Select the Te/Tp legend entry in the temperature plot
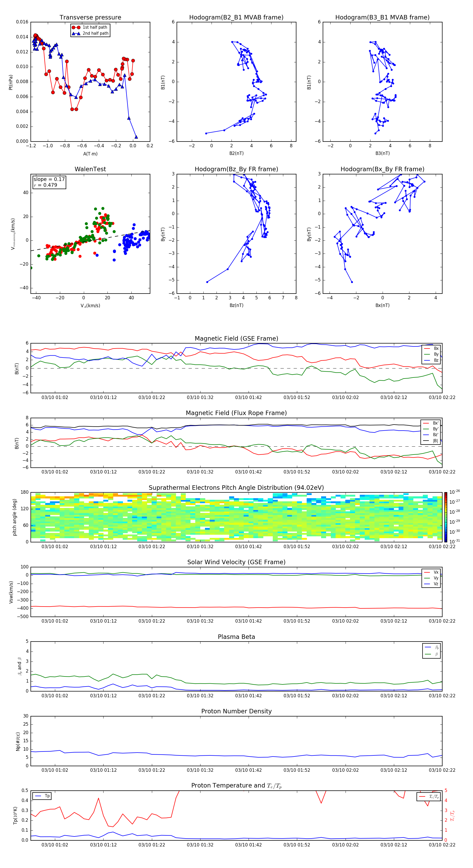This screenshot has width=473, height=868. 429,796
